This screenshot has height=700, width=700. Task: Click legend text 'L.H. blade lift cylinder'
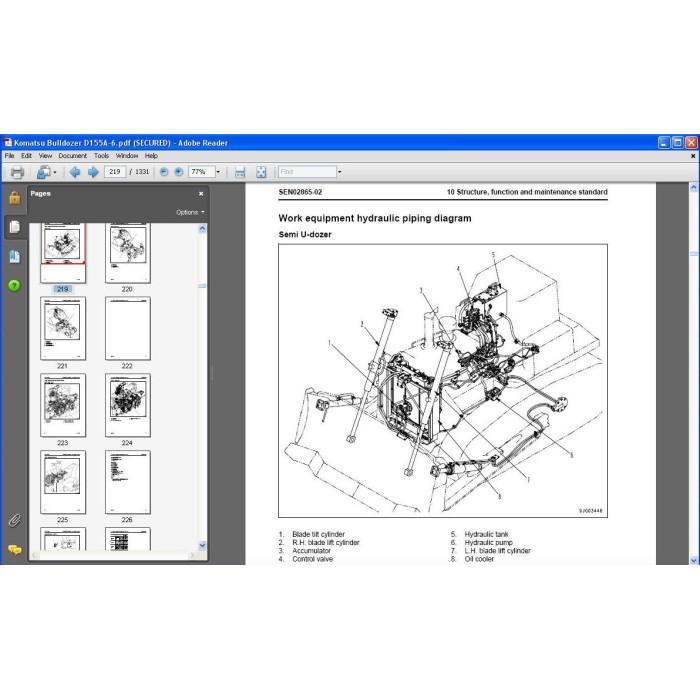point(497,551)
